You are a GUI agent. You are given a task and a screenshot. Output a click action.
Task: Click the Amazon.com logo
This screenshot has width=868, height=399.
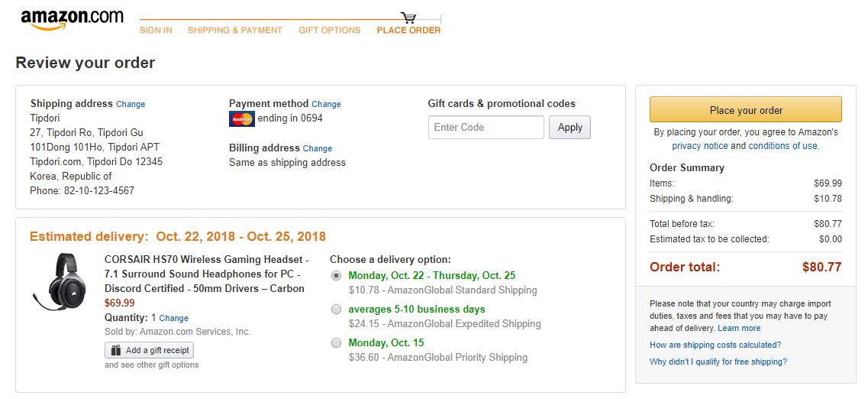coord(72,19)
